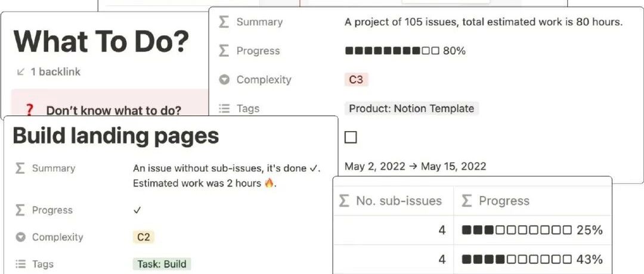
Task: Click the 25% progress cell in the table
Action: click(x=532, y=230)
